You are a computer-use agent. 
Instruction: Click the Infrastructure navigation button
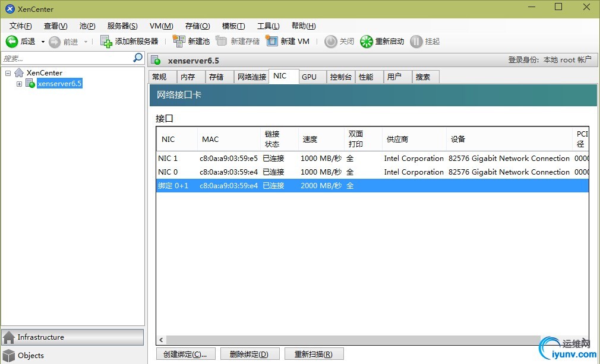(x=72, y=337)
